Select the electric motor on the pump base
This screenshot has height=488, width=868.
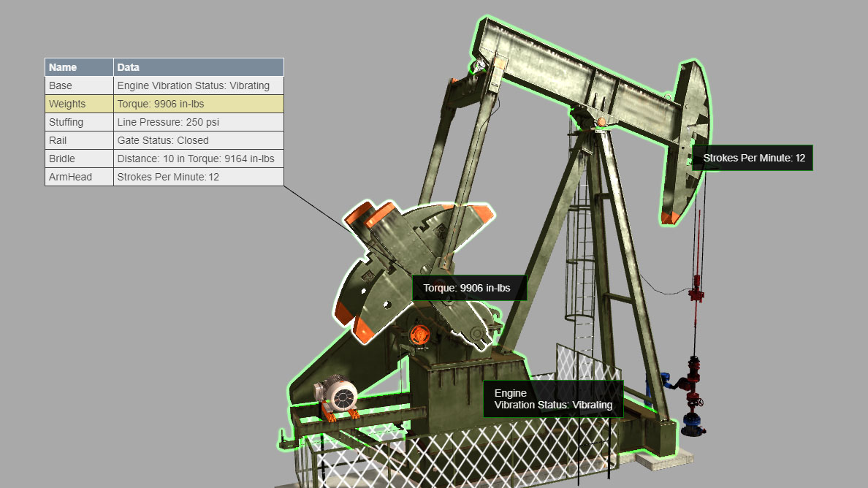click(x=338, y=395)
